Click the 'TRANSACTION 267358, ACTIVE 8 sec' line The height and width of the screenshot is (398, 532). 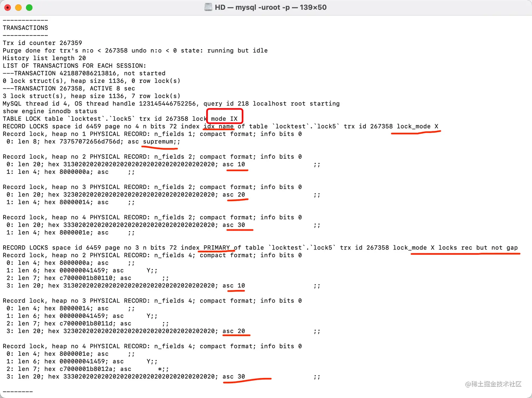(69, 89)
